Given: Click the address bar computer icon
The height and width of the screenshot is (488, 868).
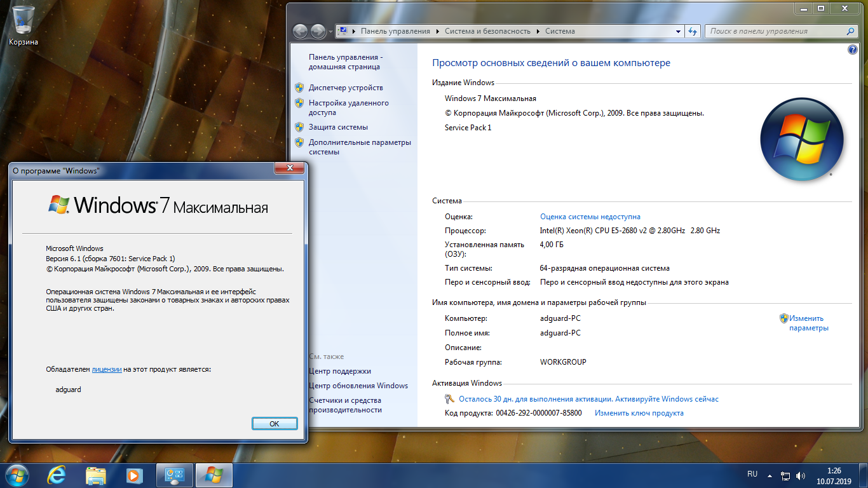Looking at the screenshot, I should pos(342,30).
